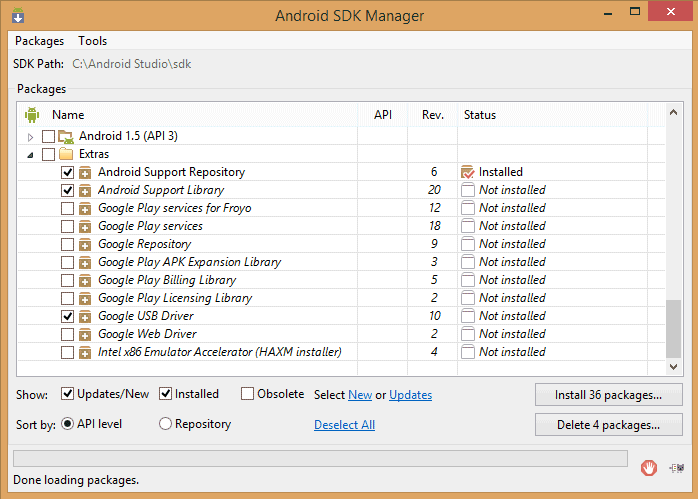Click the 'Done loading packages.' status text
Screen dimensions: 698x499
[x=76, y=480]
